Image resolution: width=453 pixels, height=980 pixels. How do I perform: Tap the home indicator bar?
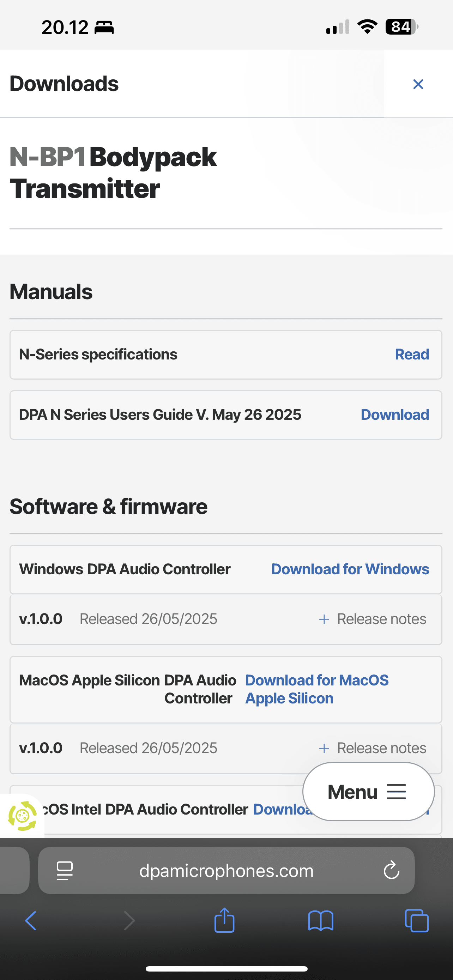[x=226, y=969]
